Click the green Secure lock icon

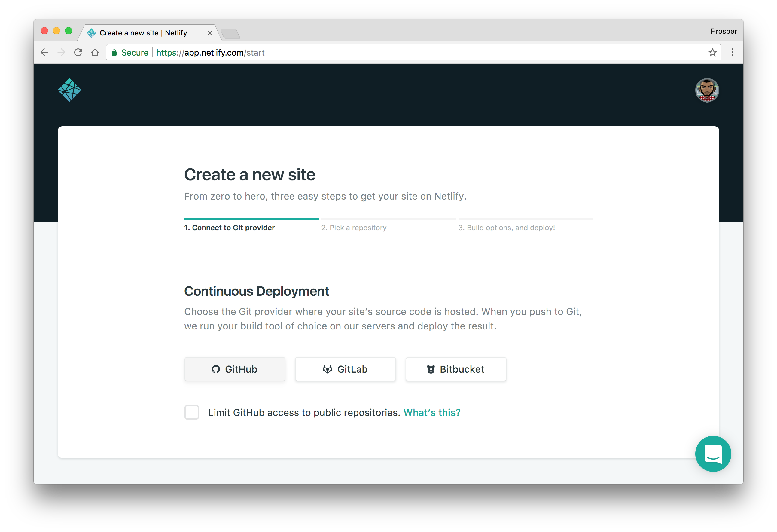point(114,53)
